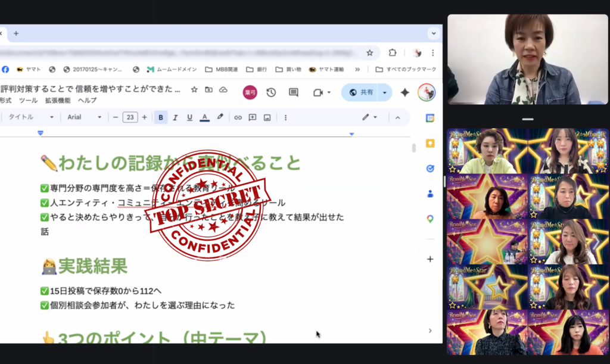Toggle italic formatting
This screenshot has width=610, height=364.
click(175, 117)
